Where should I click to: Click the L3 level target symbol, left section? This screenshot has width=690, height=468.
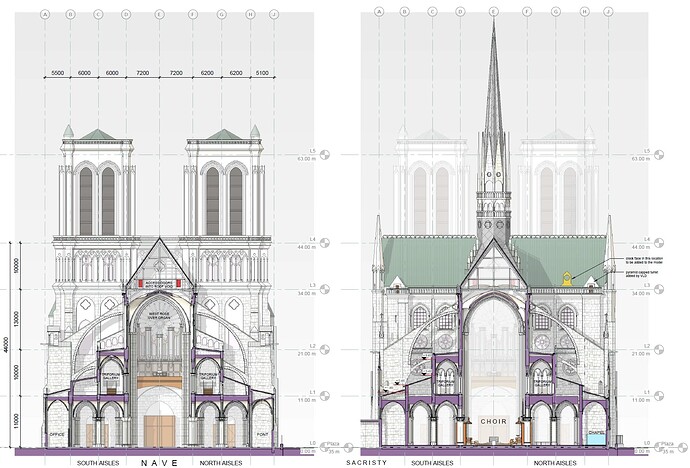point(325,289)
